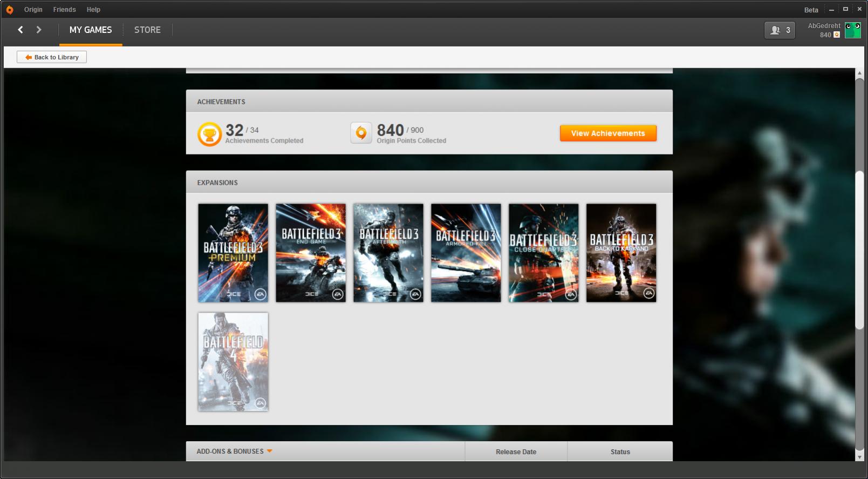Open Battlefield 3 Premium expansion
This screenshot has height=479, width=868.
(x=233, y=253)
